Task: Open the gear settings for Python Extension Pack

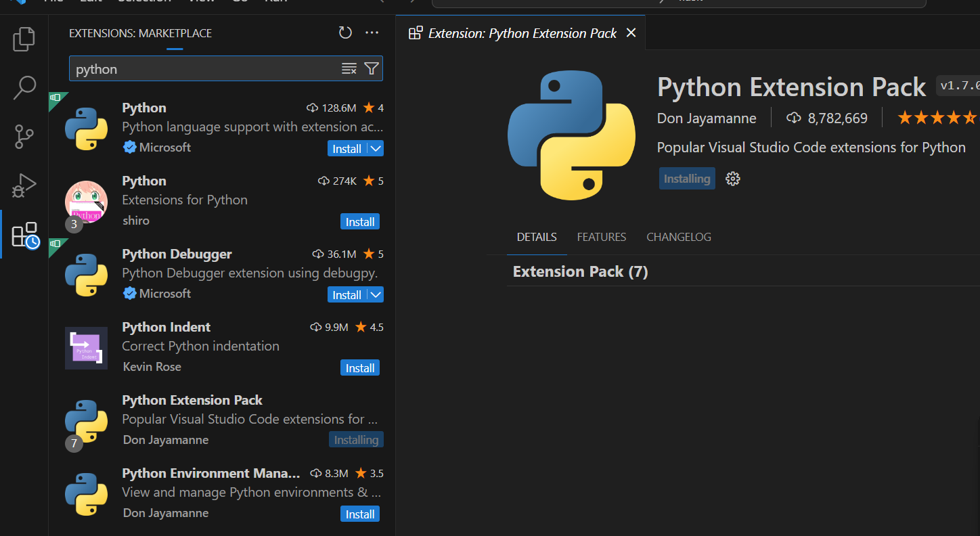Action: [x=732, y=179]
